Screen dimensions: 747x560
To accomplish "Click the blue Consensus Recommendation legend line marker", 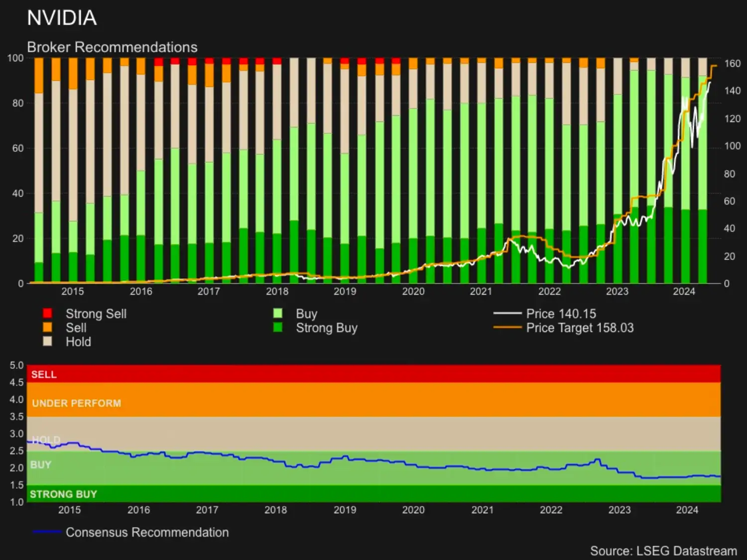I will [47, 532].
